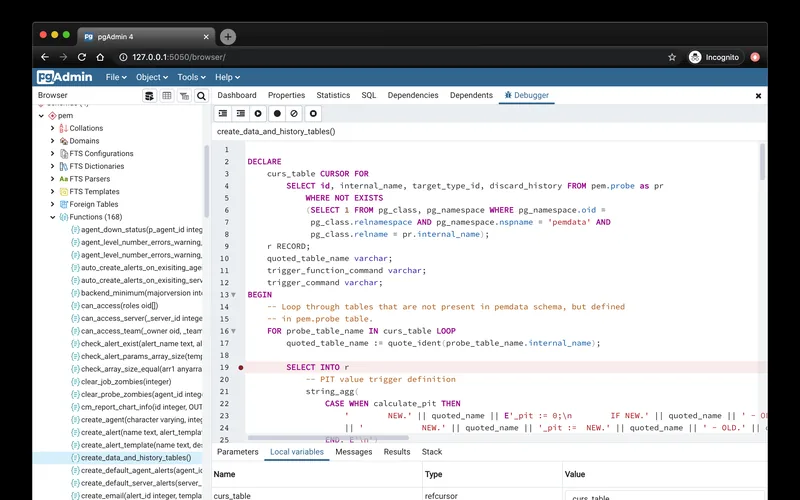Viewport: 800px width, 500px height.
Task: Expand the FTS Dictionaries node
Action: pos(53,166)
